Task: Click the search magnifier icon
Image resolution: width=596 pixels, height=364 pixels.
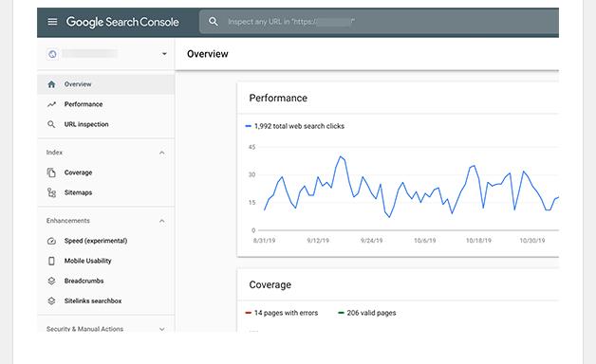Action: pos(214,22)
